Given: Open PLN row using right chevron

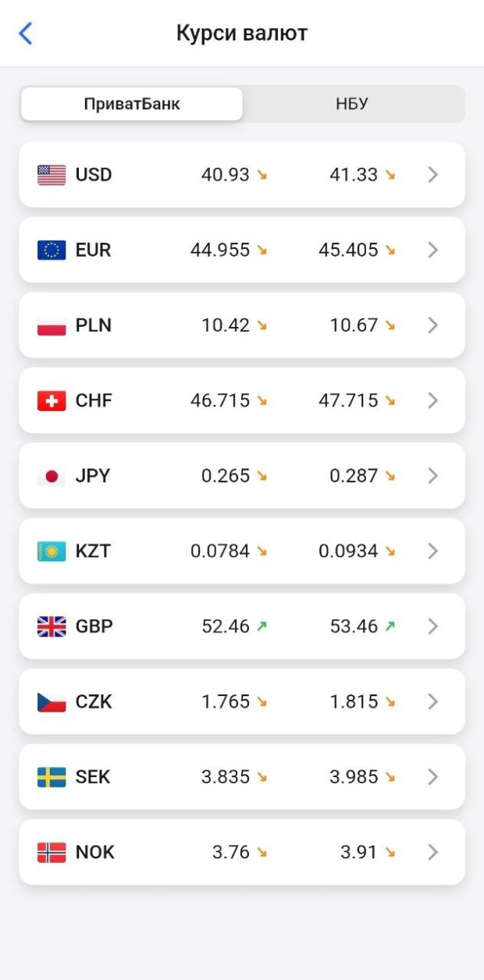Looking at the screenshot, I should point(433,325).
